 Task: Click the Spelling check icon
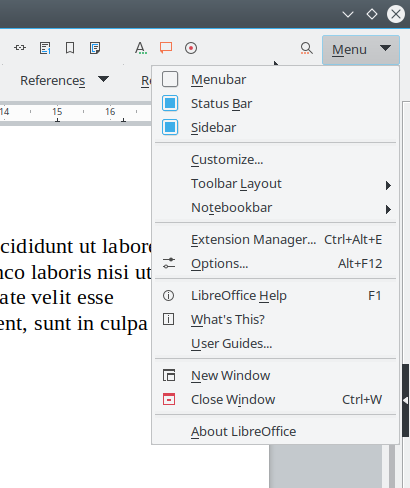pyautogui.click(x=141, y=48)
